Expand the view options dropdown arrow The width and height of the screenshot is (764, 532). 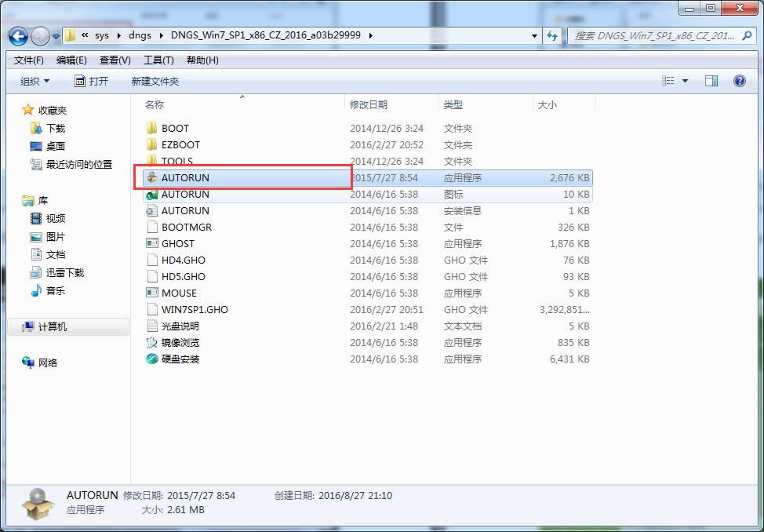point(685,81)
